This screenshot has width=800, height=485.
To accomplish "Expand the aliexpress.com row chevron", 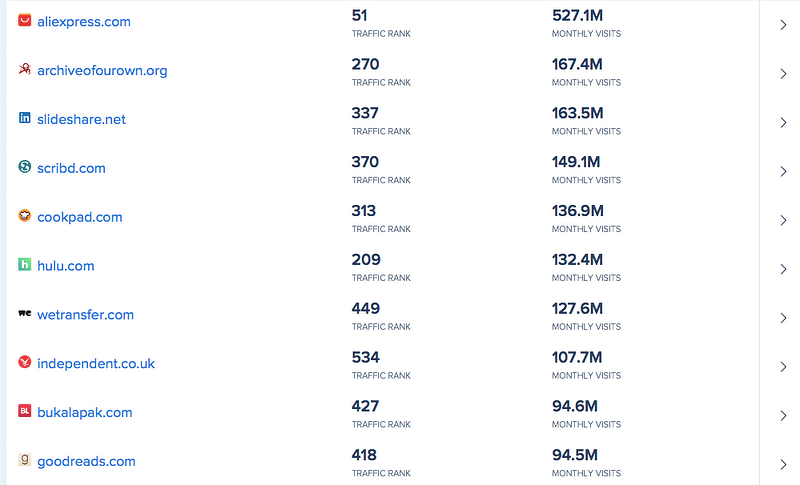I will click(783, 25).
